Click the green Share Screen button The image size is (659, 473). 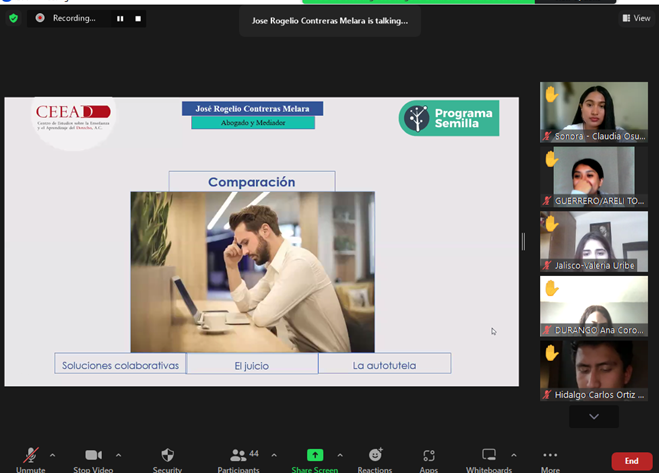(315, 460)
